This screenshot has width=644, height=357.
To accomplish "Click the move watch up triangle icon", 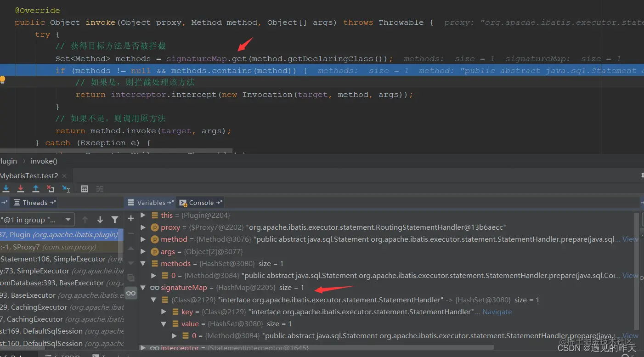I will click(131, 249).
